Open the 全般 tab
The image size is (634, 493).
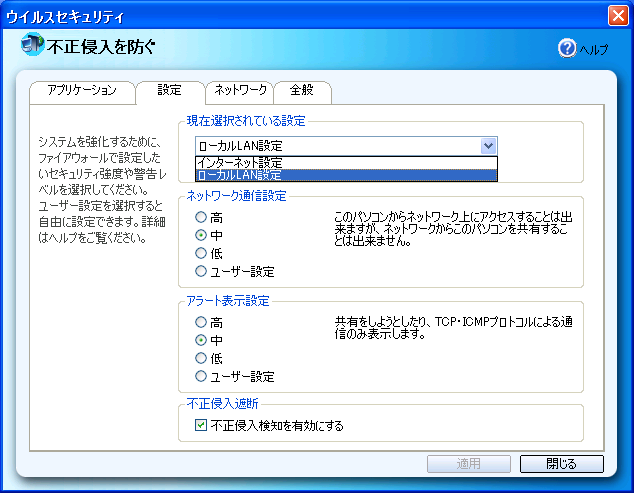click(302, 91)
